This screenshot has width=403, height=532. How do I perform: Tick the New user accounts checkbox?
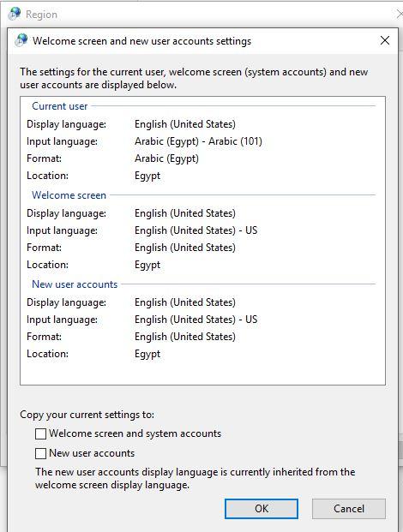(41, 453)
